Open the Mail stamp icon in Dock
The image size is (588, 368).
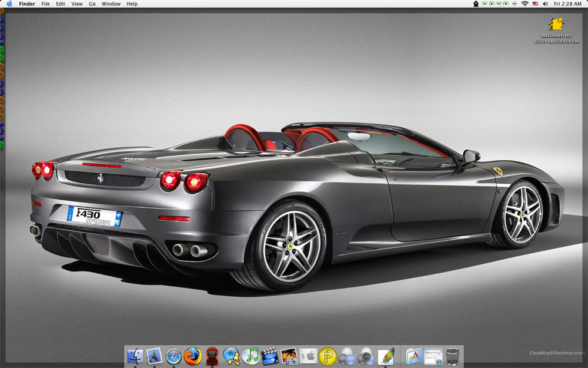[154, 356]
